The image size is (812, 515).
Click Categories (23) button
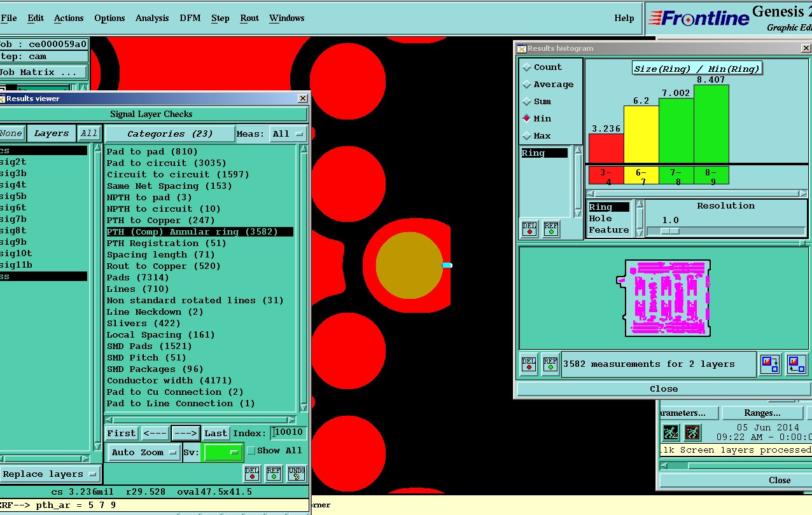click(169, 134)
